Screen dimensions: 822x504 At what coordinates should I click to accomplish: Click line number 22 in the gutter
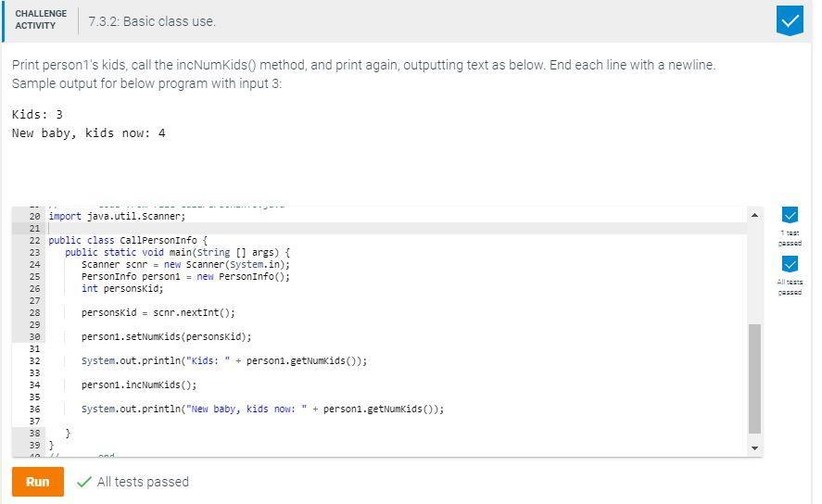34,240
